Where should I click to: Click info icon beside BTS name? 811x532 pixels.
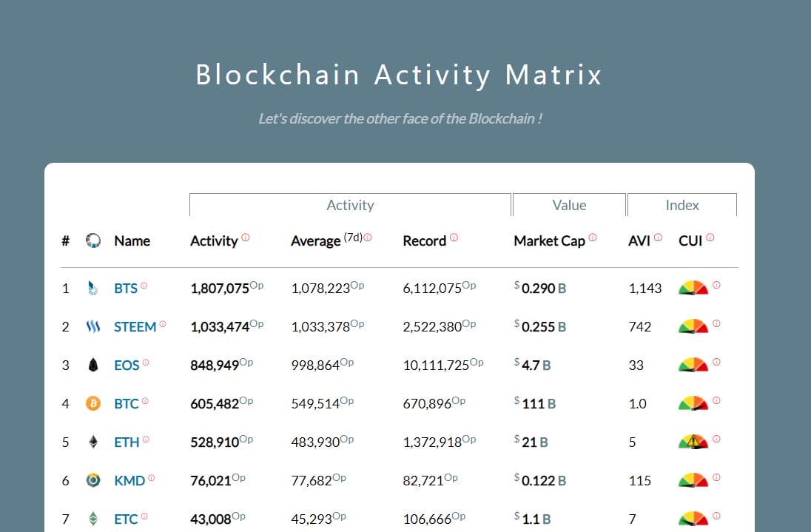(x=144, y=286)
